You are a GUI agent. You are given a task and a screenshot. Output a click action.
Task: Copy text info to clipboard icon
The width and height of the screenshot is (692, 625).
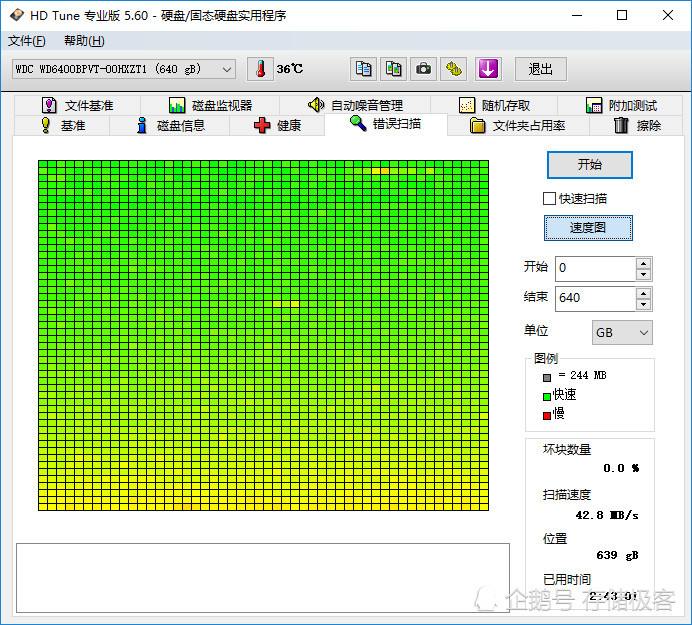(x=363, y=69)
